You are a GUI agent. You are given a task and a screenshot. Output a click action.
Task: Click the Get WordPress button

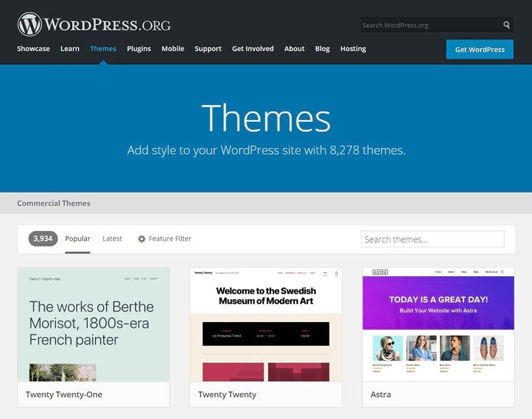(x=480, y=50)
